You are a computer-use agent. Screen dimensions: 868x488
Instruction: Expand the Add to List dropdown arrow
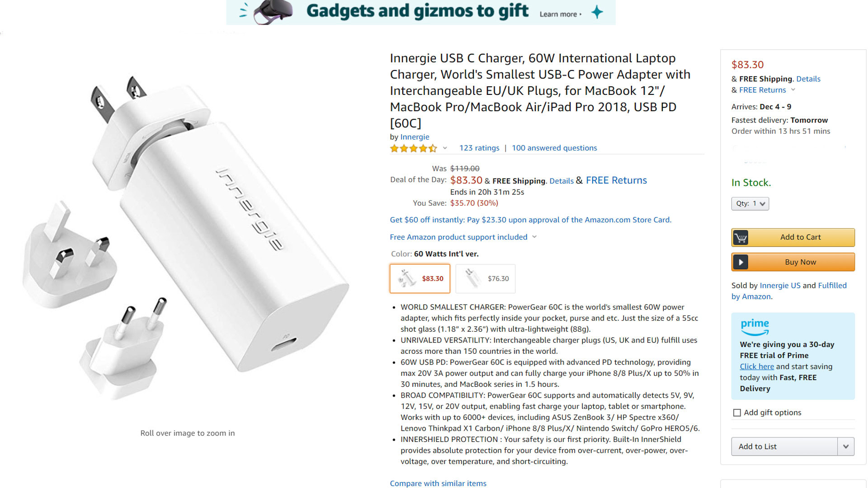845,446
